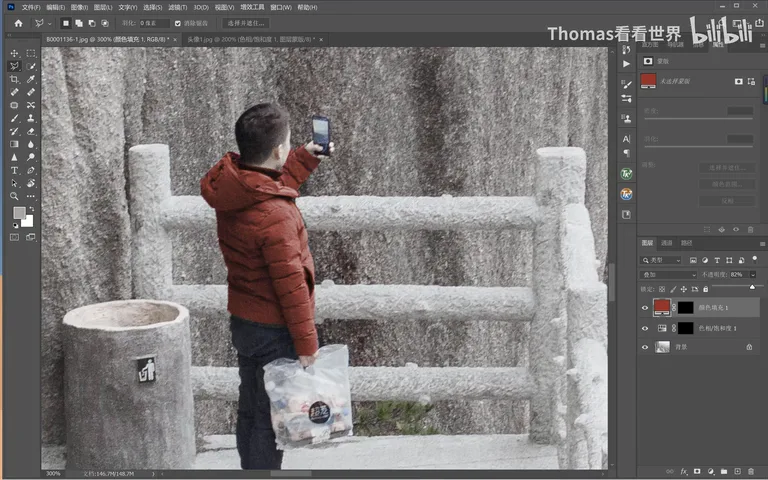The height and width of the screenshot is (480, 768).
Task: Click the Home icon in options bar
Action: coord(18,23)
